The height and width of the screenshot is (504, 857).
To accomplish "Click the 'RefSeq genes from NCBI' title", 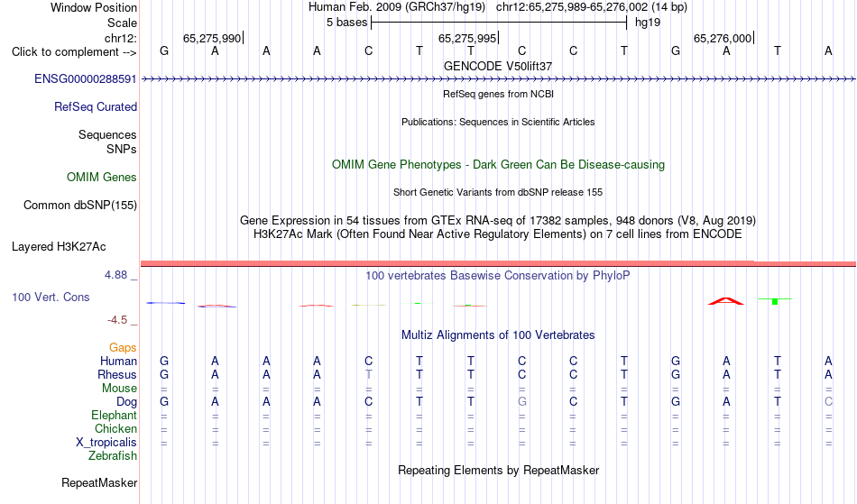I will [x=499, y=94].
